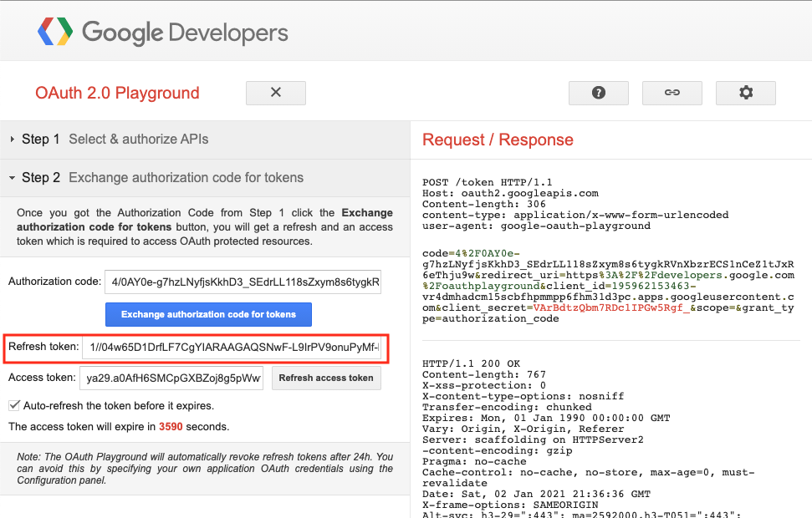The width and height of the screenshot is (812, 518).
Task: Toggle Auto-refresh the token checkbox
Action: (x=14, y=406)
